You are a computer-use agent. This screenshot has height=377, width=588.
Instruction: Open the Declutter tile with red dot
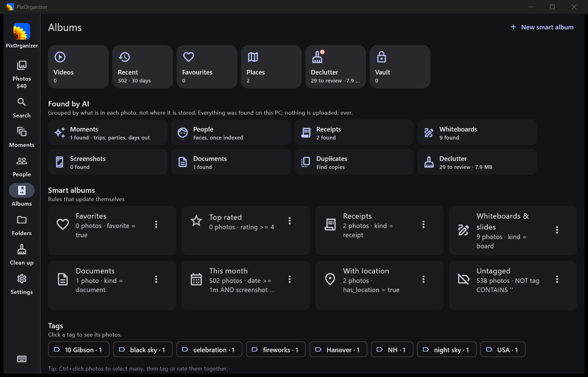[335, 67]
